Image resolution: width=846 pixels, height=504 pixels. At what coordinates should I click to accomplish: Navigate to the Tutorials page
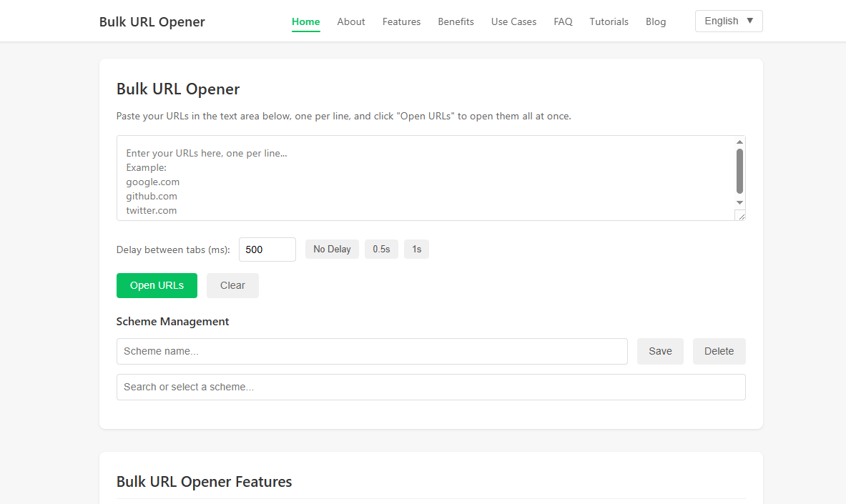609,21
